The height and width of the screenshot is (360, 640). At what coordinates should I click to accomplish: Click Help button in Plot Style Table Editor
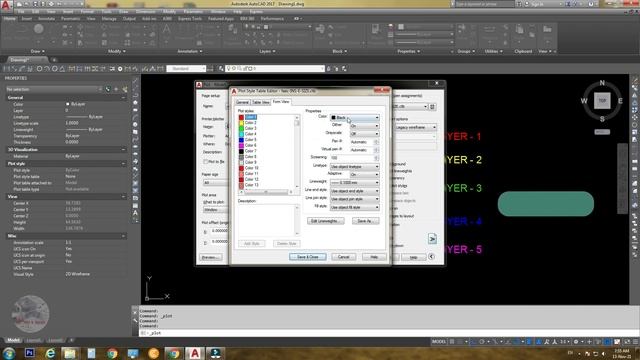pyautogui.click(x=374, y=257)
